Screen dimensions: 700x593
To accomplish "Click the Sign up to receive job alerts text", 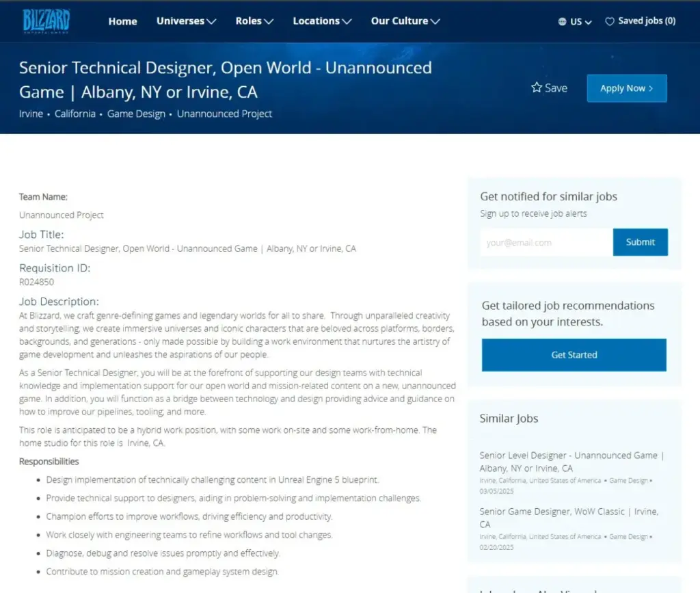I will click(x=533, y=214).
